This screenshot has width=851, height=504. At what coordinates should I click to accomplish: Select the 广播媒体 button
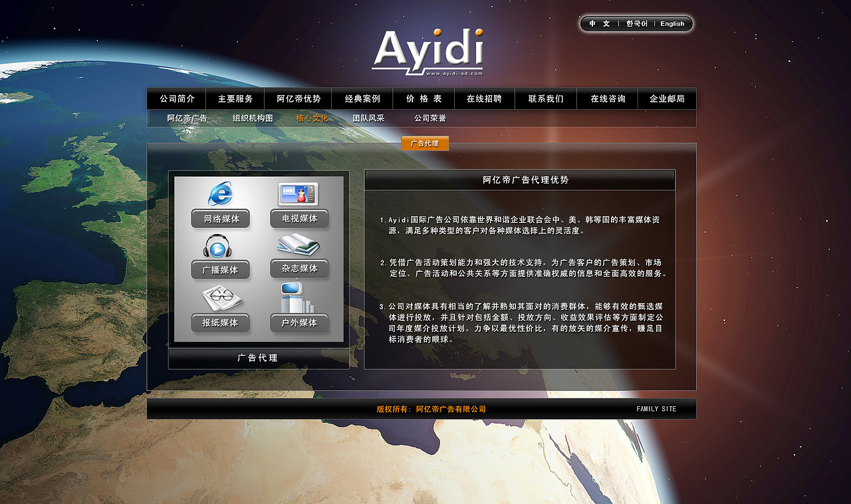(220, 270)
